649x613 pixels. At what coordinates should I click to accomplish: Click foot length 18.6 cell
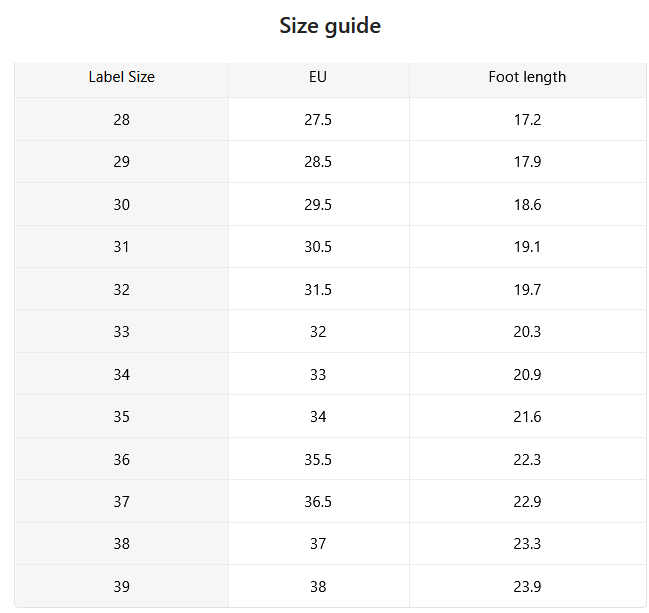click(527, 204)
